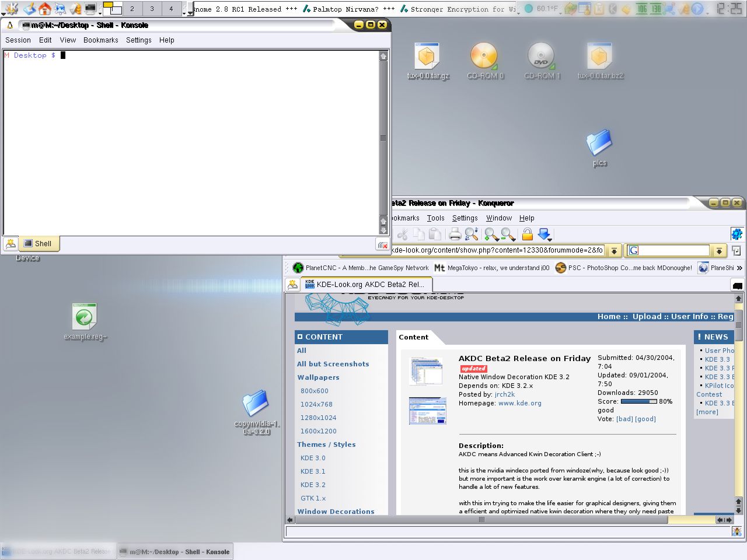Select the copynvidia folder on desktop
This screenshot has width=747, height=560.
coord(256,412)
